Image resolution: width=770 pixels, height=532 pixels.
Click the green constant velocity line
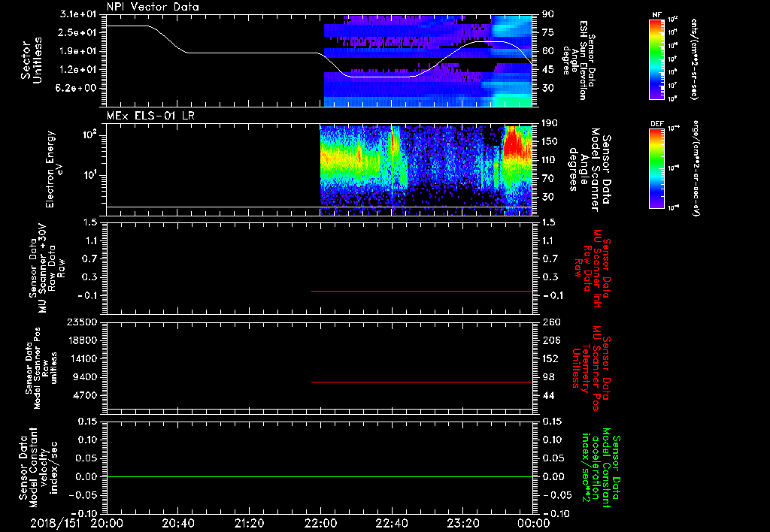click(x=319, y=476)
